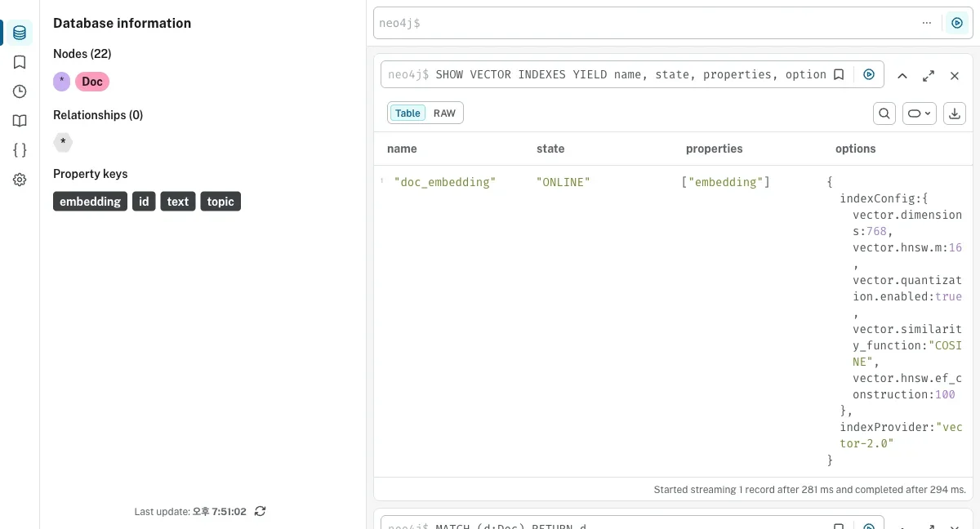Select the embedding property key
The width and height of the screenshot is (980, 529).
91,202
